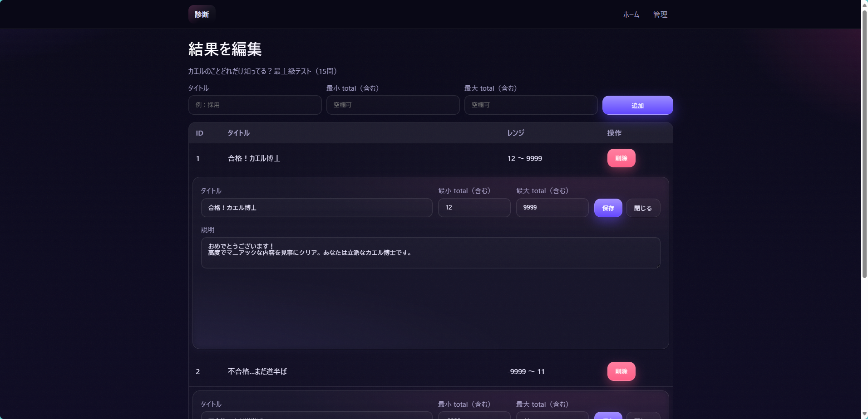Click the top 最大 total input
868x419 pixels.
coord(531,105)
